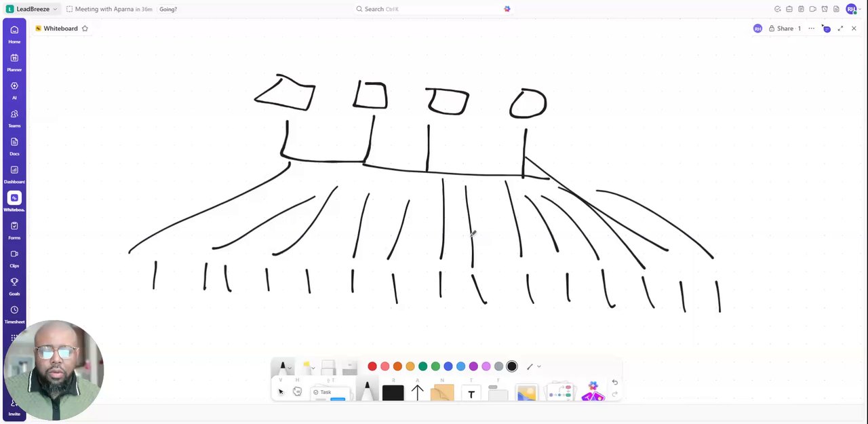
Task: Choose the black pen color
Action: (x=512, y=366)
